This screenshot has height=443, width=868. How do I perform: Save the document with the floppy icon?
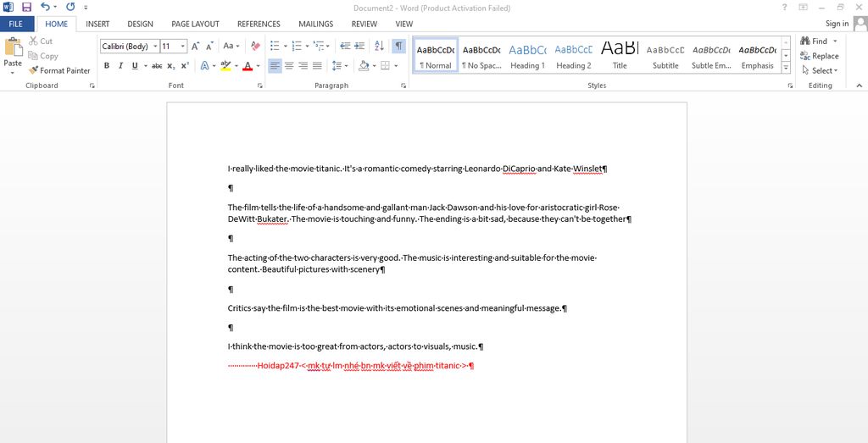[x=26, y=7]
